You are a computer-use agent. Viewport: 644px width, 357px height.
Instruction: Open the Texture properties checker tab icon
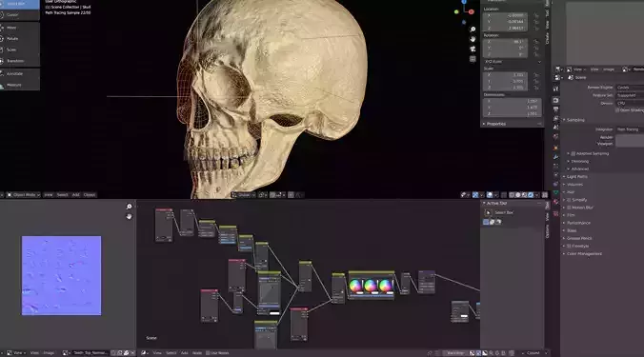555,214
